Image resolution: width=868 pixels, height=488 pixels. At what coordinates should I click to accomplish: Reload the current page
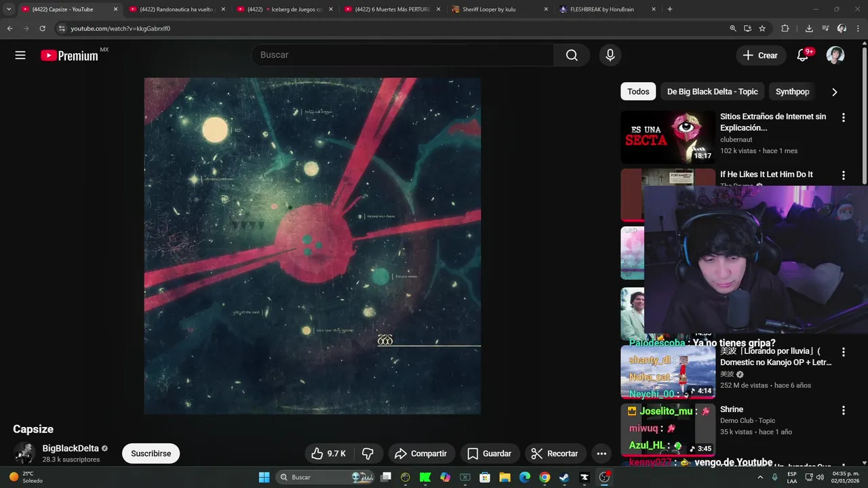pyautogui.click(x=42, y=28)
